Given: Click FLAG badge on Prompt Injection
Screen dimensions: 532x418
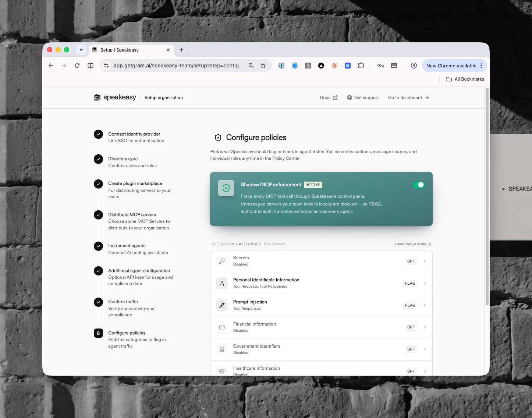Looking at the screenshot, I should [410, 305].
